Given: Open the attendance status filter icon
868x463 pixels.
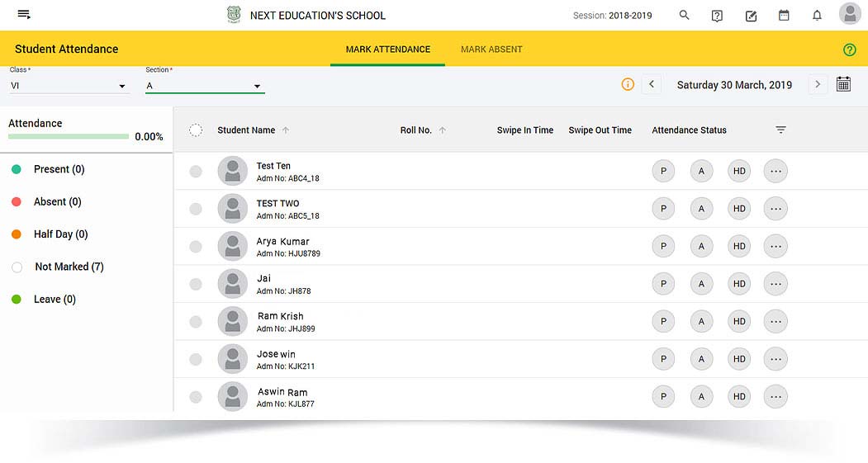Looking at the screenshot, I should click(x=780, y=130).
